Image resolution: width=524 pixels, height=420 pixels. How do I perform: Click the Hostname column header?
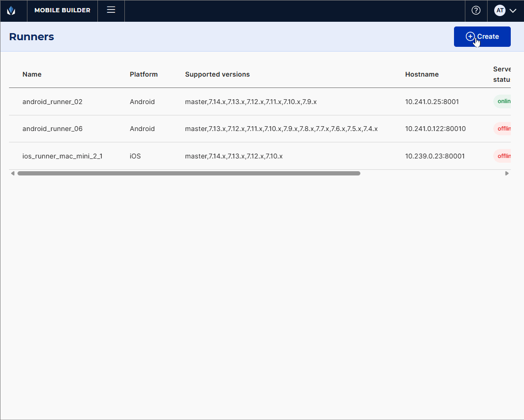coord(422,74)
